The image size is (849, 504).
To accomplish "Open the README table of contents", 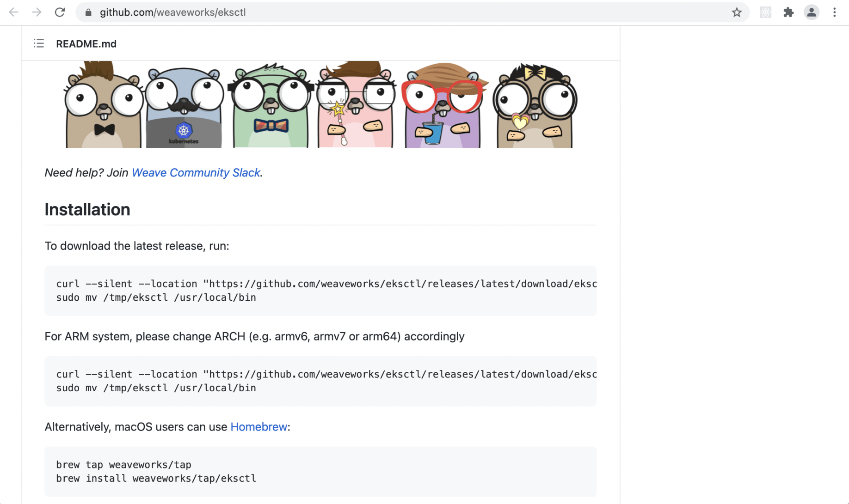I will [x=39, y=44].
